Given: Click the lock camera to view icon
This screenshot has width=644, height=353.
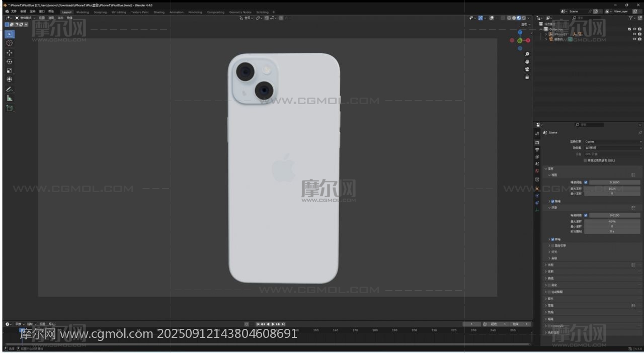Looking at the screenshot, I should tap(527, 77).
